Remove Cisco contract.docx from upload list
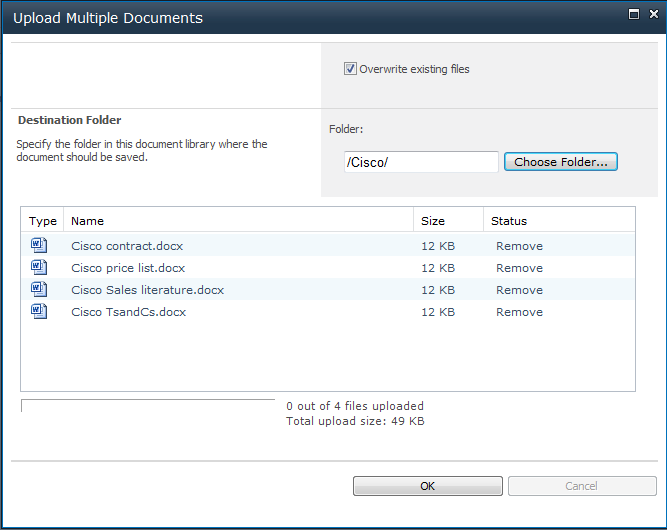The image size is (667, 530). 519,246
